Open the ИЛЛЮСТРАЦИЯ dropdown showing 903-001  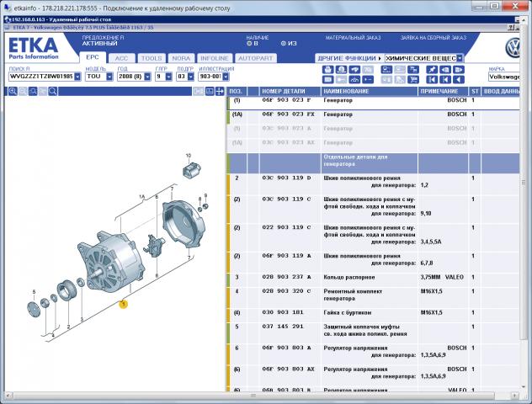(226, 77)
